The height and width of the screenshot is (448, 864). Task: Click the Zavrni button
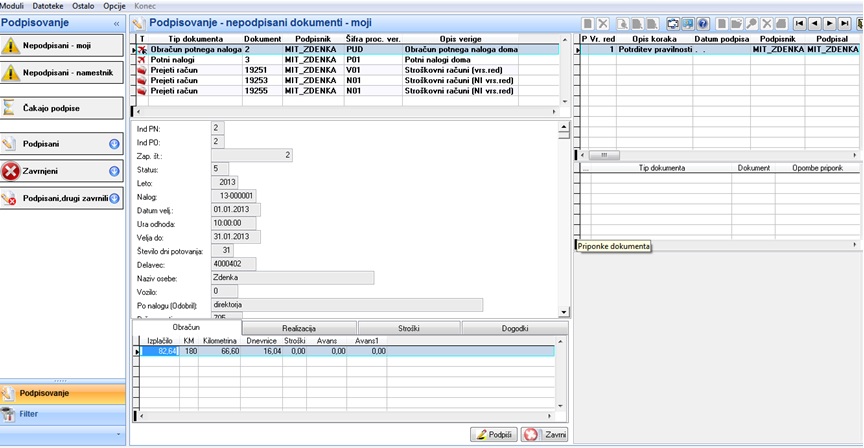[x=544, y=434]
